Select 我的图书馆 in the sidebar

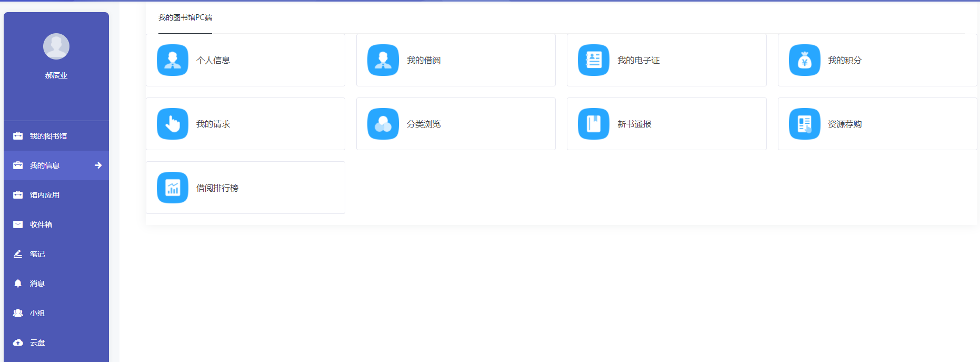pos(48,136)
